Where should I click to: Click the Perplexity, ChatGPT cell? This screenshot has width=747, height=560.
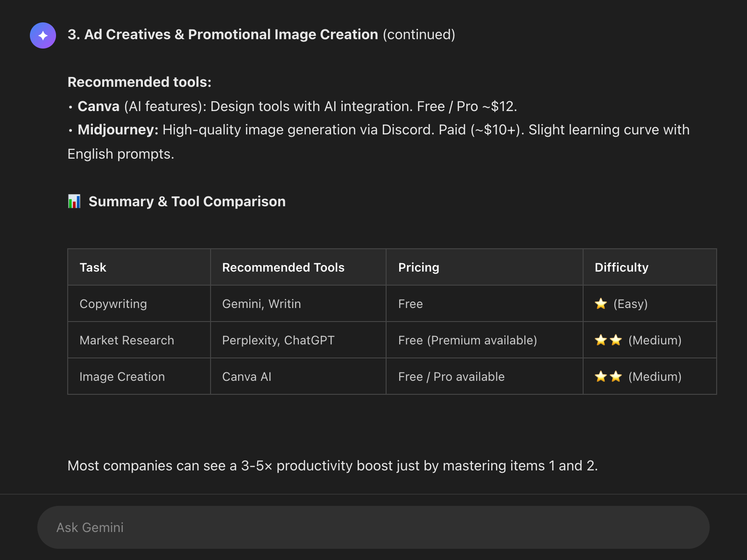tap(278, 340)
